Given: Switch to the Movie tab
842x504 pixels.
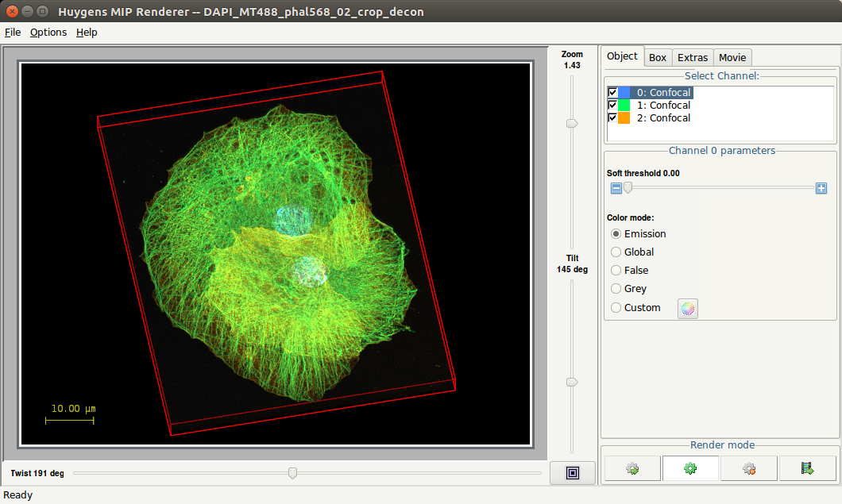Looking at the screenshot, I should pos(732,58).
